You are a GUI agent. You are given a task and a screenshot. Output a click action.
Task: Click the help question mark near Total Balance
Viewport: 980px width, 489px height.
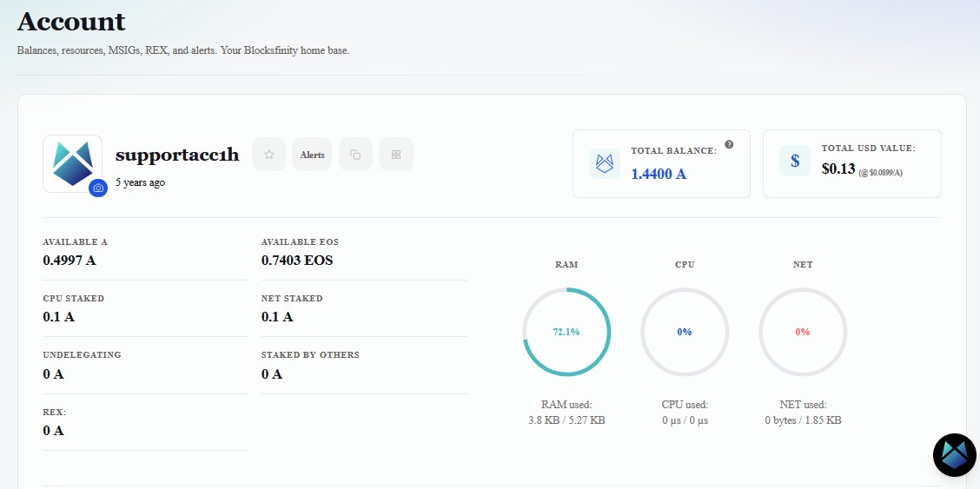(x=729, y=144)
